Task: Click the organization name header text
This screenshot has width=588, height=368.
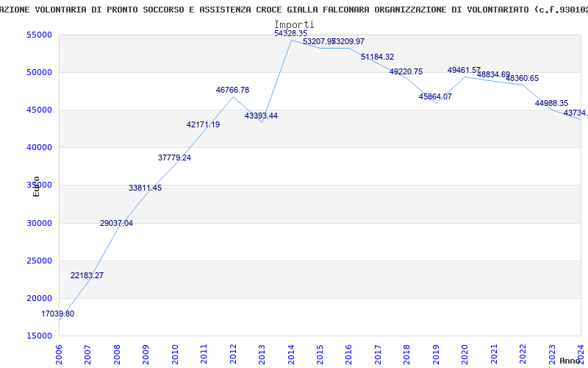Action: 294,10
